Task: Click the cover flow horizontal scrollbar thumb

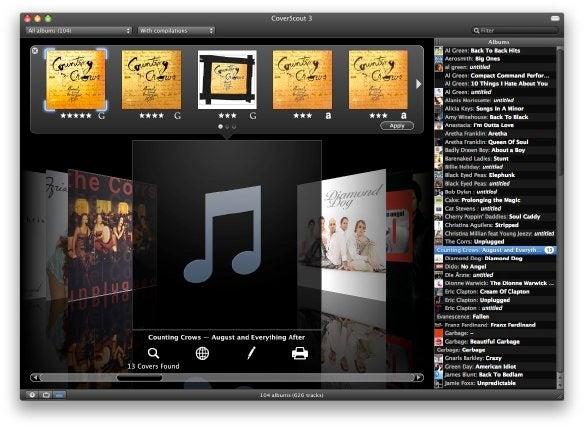Action: pos(139,378)
